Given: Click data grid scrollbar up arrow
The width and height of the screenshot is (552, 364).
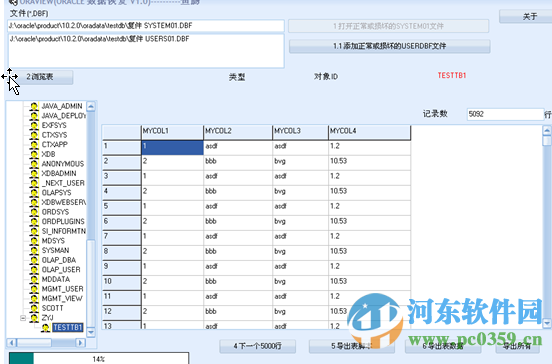Looking at the screenshot, I should pyautogui.click(x=547, y=131).
